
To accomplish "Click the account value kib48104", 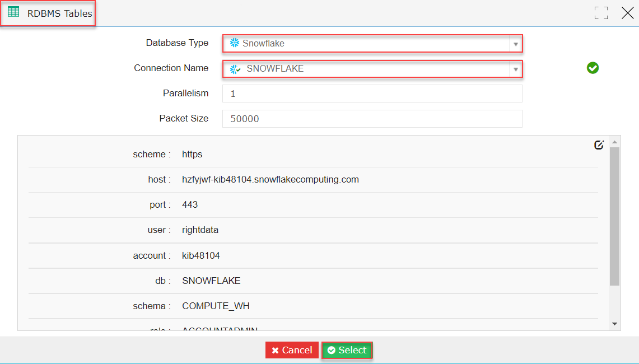I will 200,255.
